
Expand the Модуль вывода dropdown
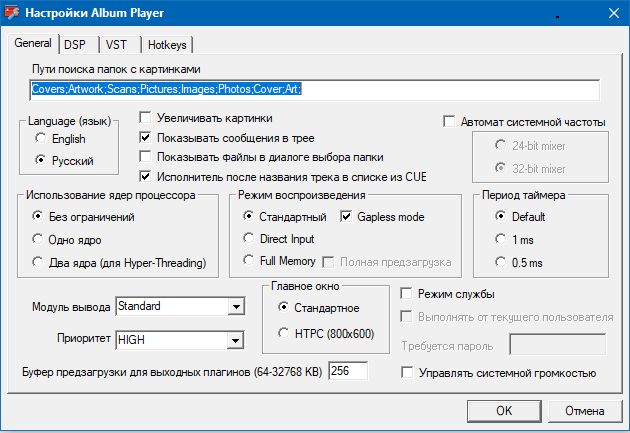pyautogui.click(x=236, y=306)
